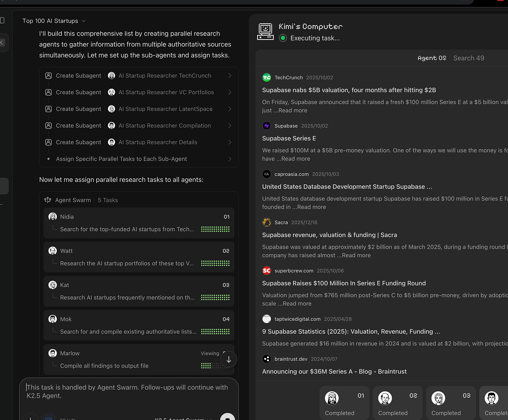Click the superbcrew.com red SC favicon
Screen dimensions: 508x420
pyautogui.click(x=267, y=271)
